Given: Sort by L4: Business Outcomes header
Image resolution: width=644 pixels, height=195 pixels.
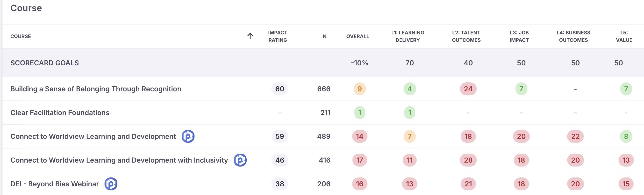Looking at the screenshot, I should pos(573,36).
